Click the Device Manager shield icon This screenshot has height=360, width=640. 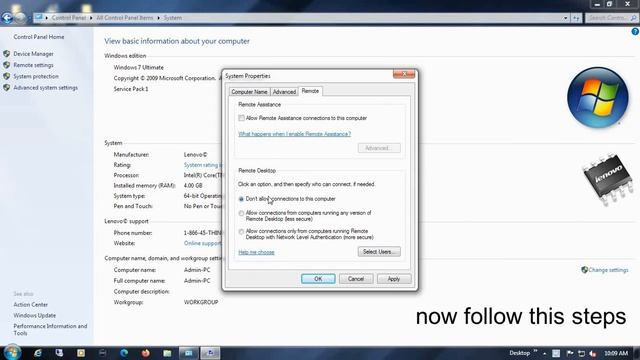click(7, 53)
